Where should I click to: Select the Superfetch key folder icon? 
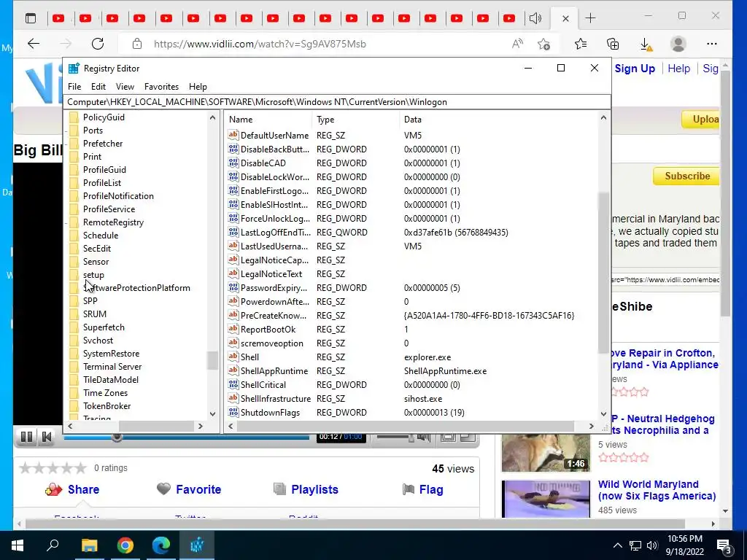pyautogui.click(x=74, y=327)
